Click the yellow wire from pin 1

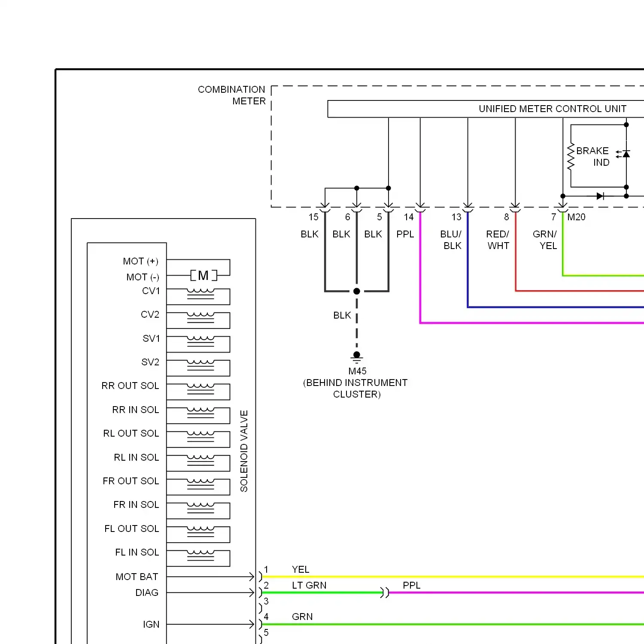(453, 577)
